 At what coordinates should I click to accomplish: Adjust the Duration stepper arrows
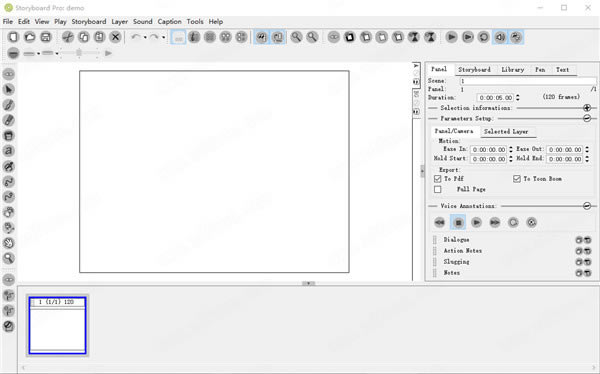(518, 98)
